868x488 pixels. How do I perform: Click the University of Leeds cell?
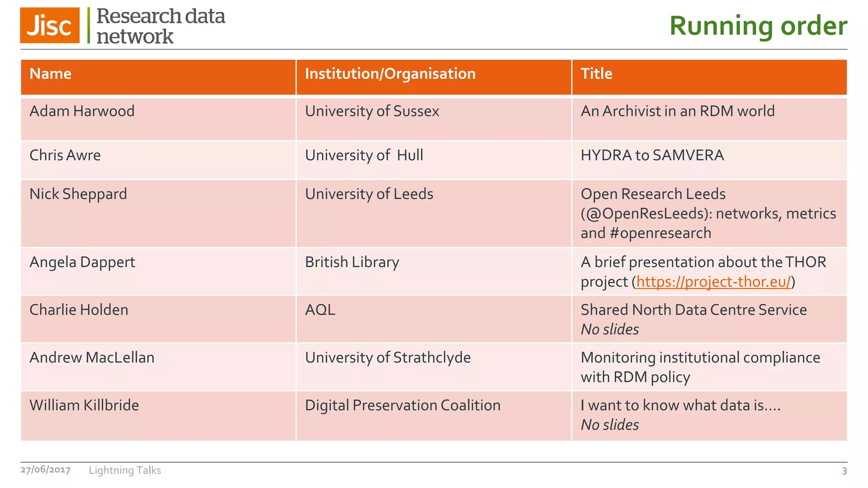[434, 213]
